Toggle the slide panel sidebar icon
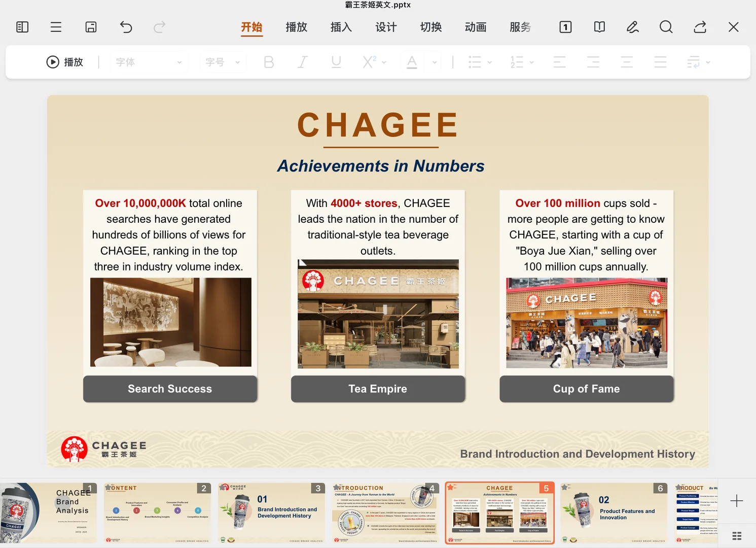The height and width of the screenshot is (548, 756). (x=22, y=27)
